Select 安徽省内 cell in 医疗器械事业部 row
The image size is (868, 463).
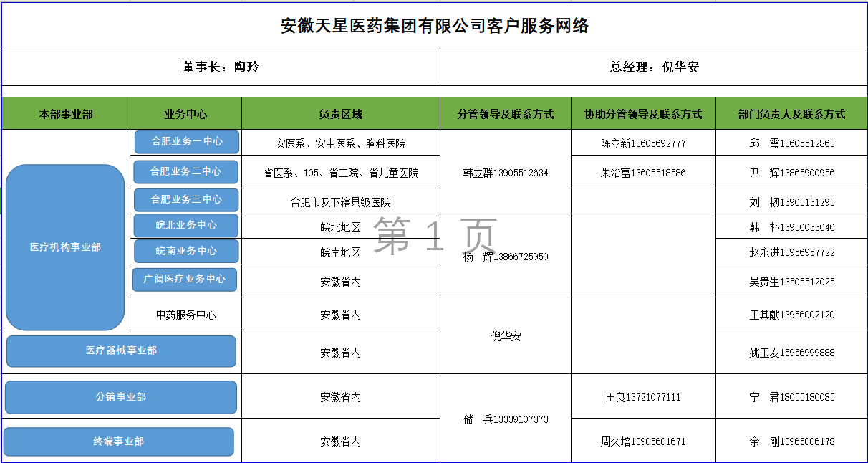coord(341,353)
